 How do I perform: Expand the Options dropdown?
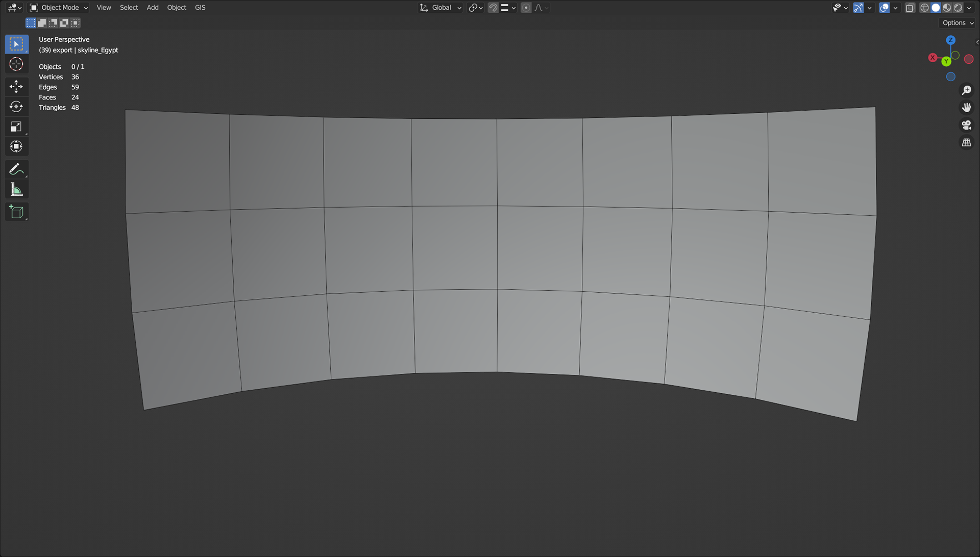pyautogui.click(x=958, y=23)
